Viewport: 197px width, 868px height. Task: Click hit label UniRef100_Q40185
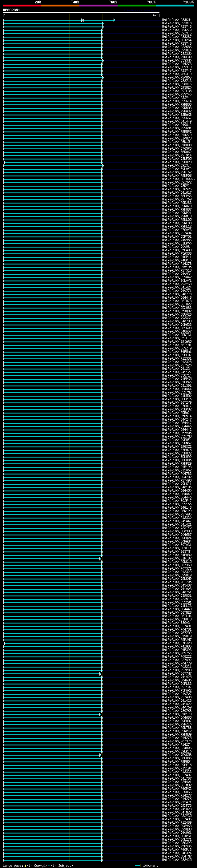click(x=176, y=487)
